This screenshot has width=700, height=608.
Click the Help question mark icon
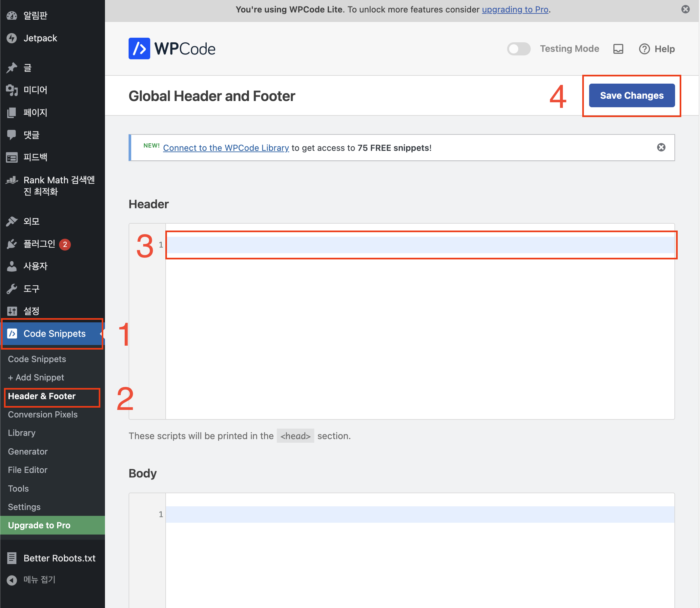[644, 49]
